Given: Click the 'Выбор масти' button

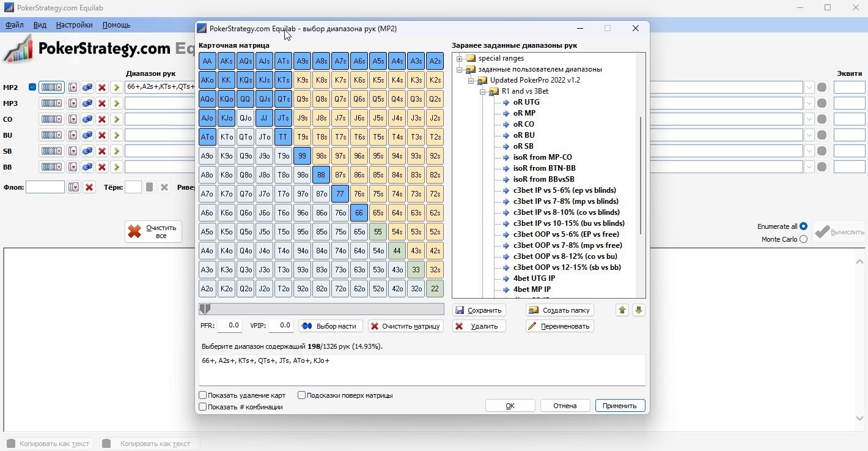Looking at the screenshot, I should [331, 326].
